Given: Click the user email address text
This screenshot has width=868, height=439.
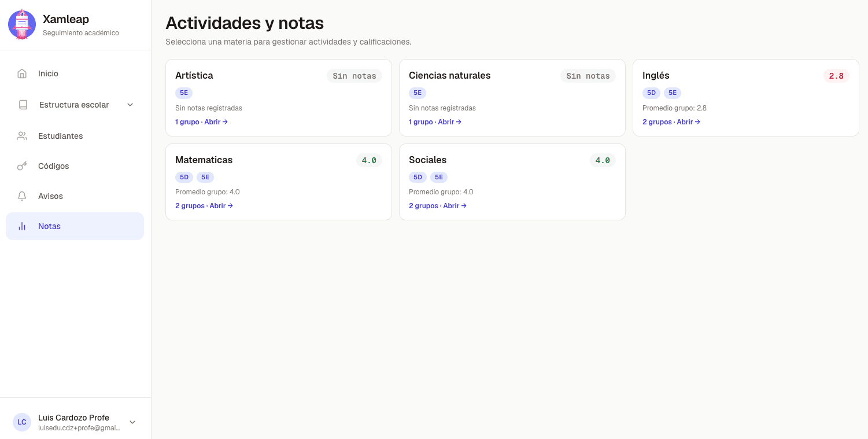Looking at the screenshot, I should [x=79, y=428].
